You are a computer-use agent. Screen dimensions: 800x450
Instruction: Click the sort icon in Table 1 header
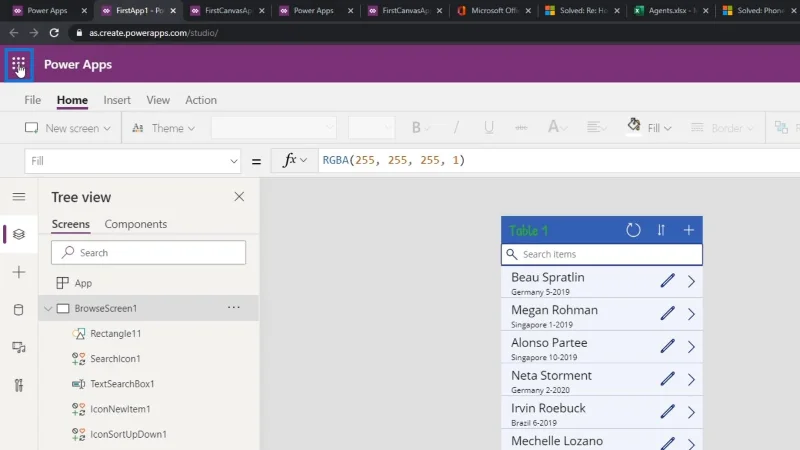tap(661, 230)
